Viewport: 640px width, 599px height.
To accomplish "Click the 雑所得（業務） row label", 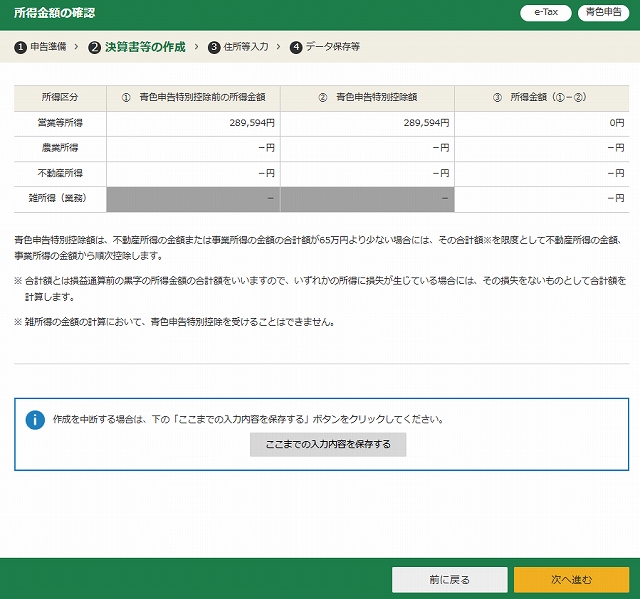I will (60, 198).
